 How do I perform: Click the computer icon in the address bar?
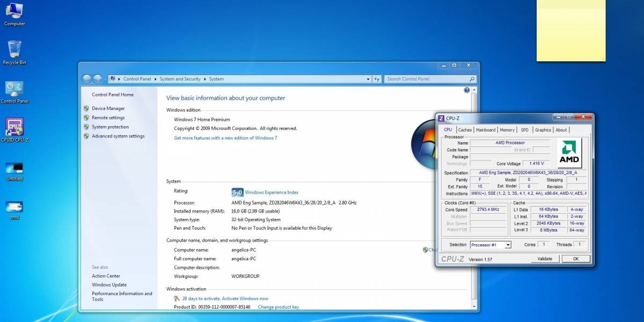click(113, 79)
